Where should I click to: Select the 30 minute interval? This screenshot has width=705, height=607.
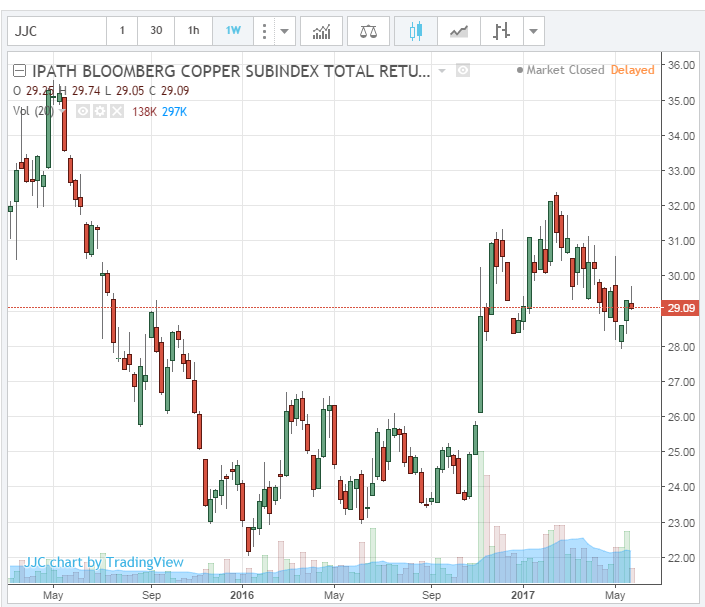click(x=156, y=31)
